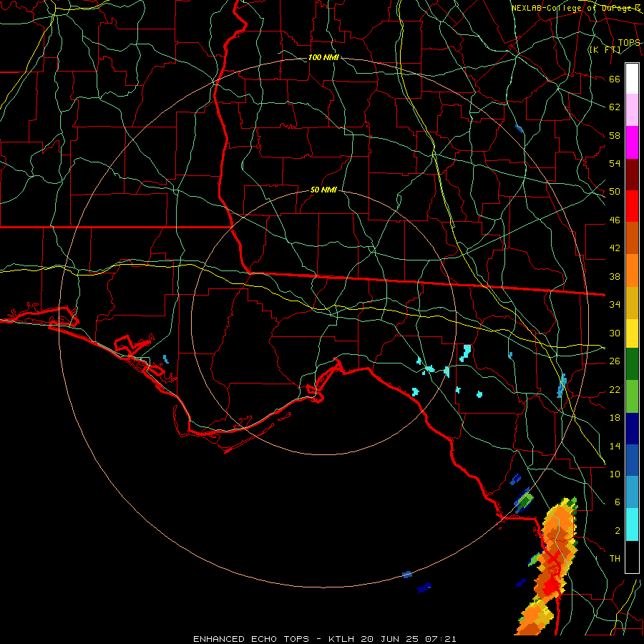Click the 42 scale label

(615, 248)
